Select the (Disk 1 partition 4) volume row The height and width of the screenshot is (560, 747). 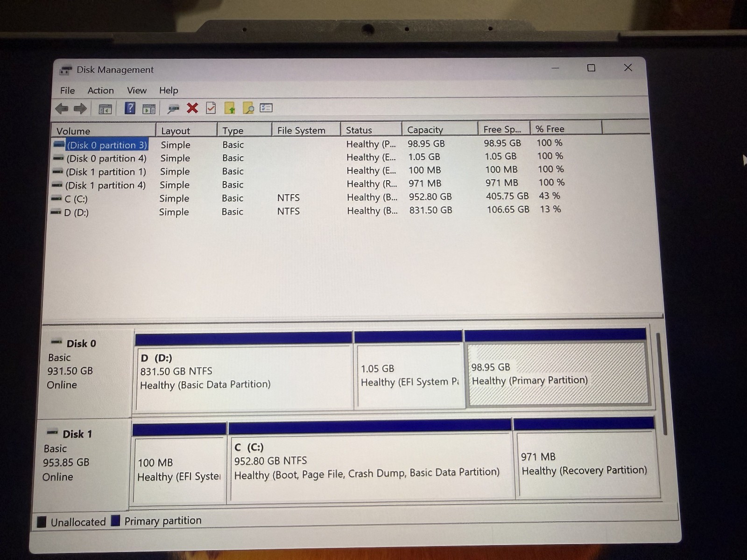tap(309, 184)
